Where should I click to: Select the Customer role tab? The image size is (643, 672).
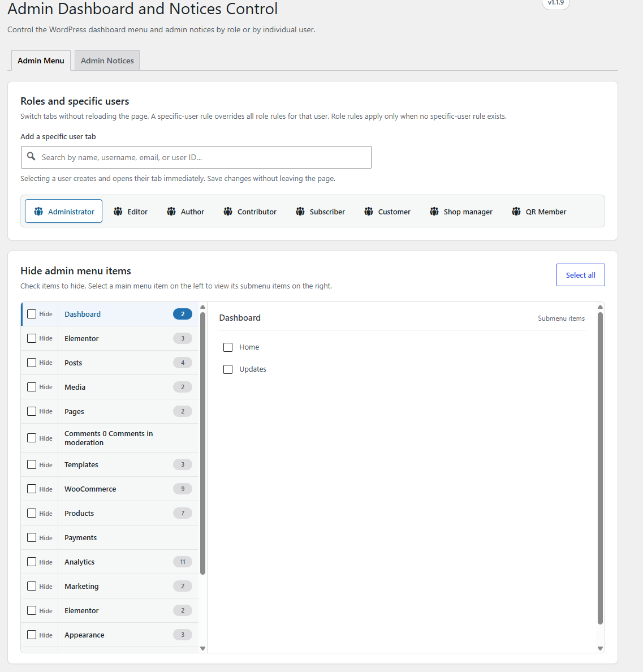[x=387, y=212]
